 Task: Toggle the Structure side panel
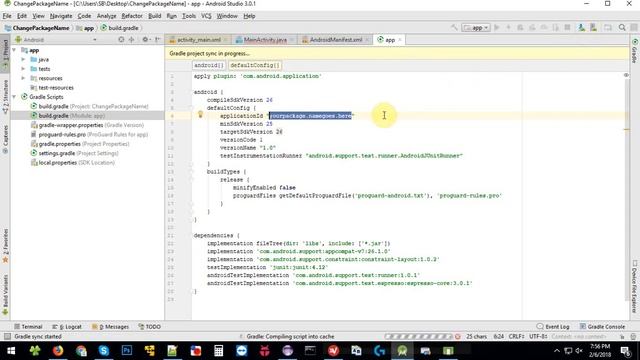[5, 97]
